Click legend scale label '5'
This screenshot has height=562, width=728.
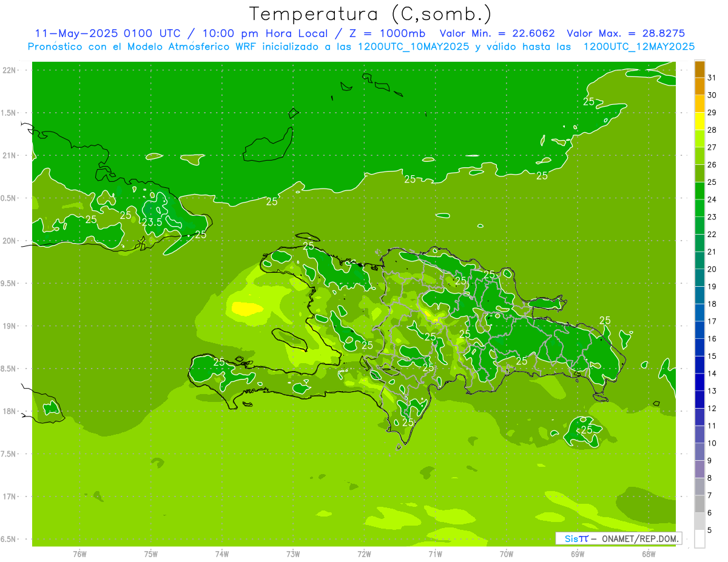click(710, 530)
